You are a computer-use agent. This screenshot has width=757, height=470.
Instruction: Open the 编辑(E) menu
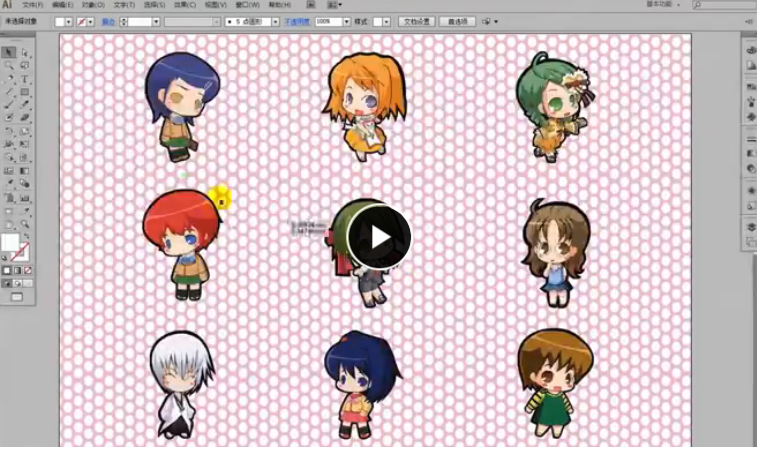(x=63, y=5)
